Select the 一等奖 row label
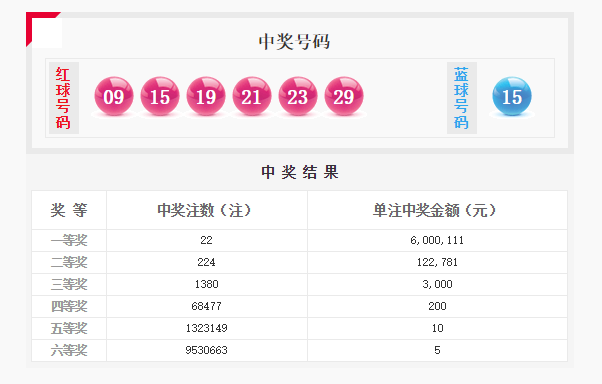Screen dimensions: 602x384 [69, 240]
